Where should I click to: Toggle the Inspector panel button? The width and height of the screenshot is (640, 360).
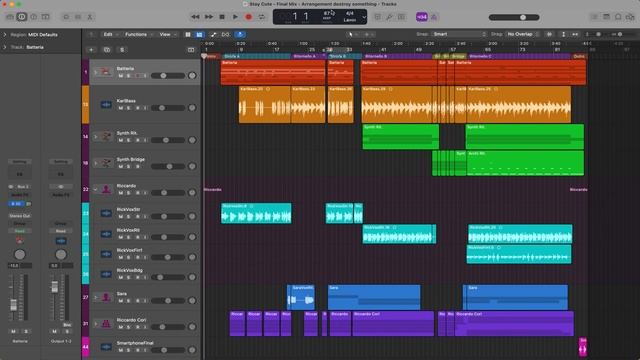click(x=22, y=17)
